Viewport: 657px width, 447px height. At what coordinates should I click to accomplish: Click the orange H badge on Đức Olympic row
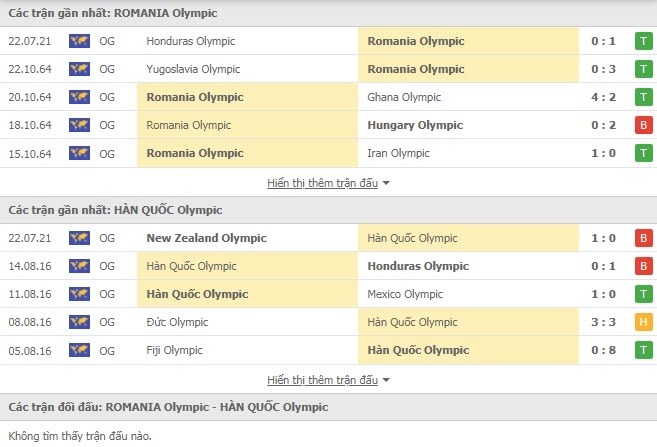(644, 322)
